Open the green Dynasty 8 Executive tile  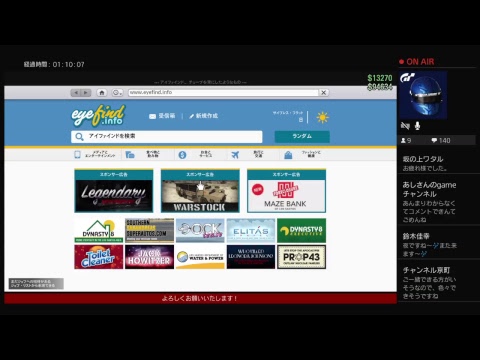302,231
